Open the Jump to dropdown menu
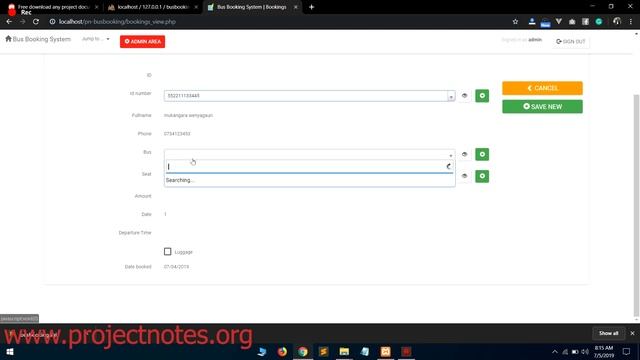Viewport: 640px width, 360px height. click(x=96, y=39)
